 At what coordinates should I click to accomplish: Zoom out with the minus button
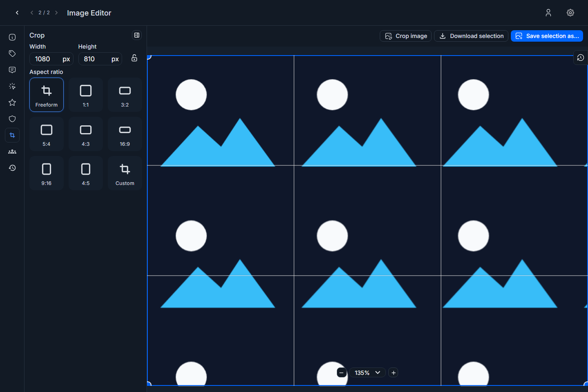(342, 372)
